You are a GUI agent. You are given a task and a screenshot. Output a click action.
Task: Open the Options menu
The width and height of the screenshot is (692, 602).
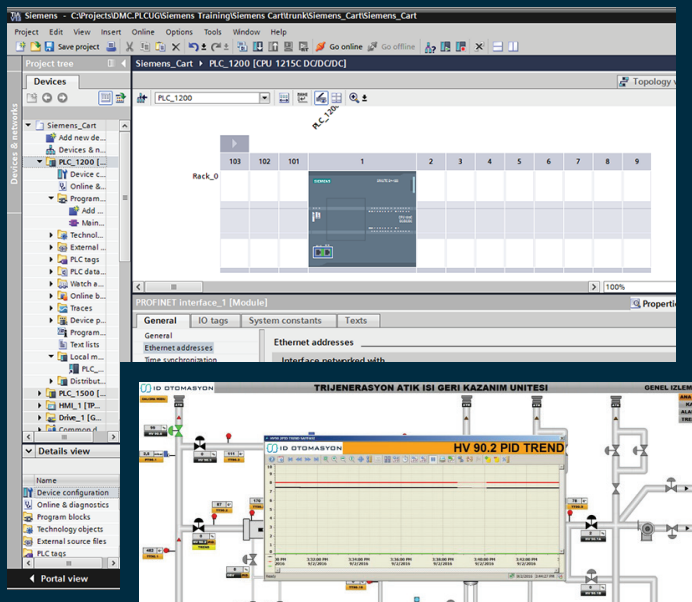click(179, 32)
